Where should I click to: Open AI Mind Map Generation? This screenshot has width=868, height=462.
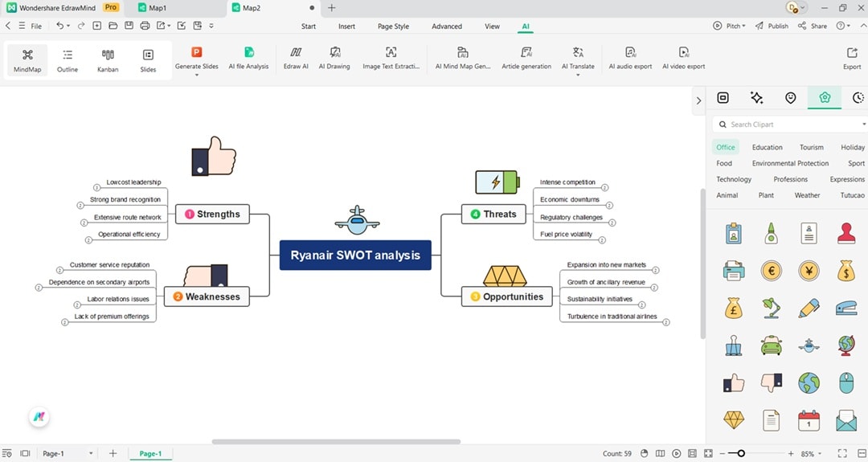[x=463, y=59]
